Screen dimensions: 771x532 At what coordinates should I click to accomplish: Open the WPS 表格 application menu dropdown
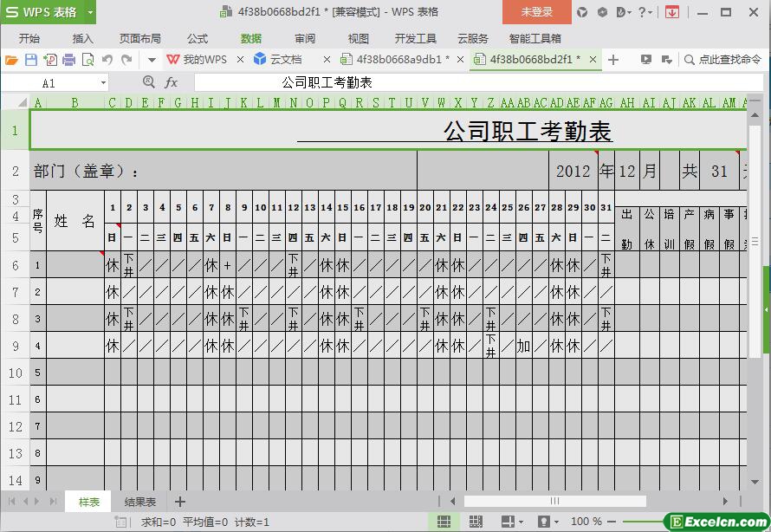tap(90, 12)
